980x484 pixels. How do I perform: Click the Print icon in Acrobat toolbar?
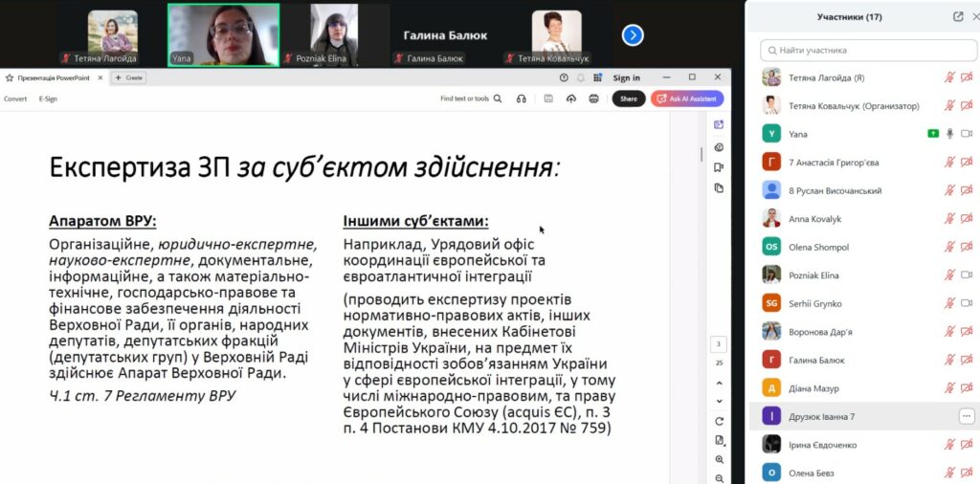point(594,99)
